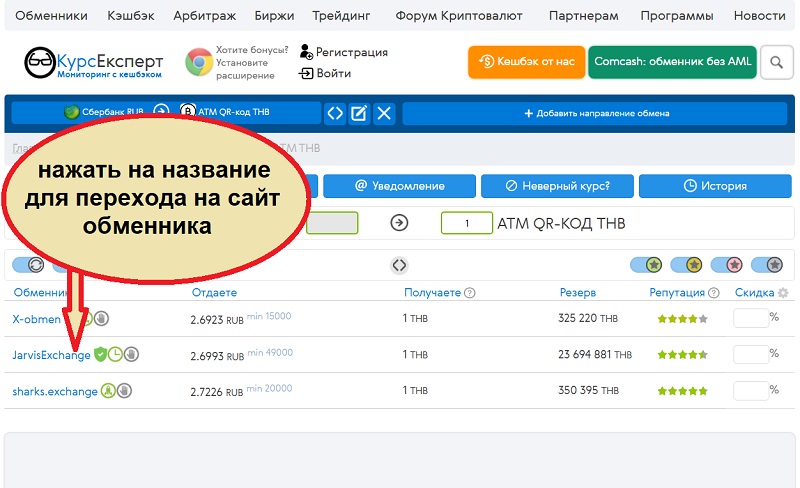Open the Новости menu item
This screenshot has width=800, height=488.
click(759, 16)
